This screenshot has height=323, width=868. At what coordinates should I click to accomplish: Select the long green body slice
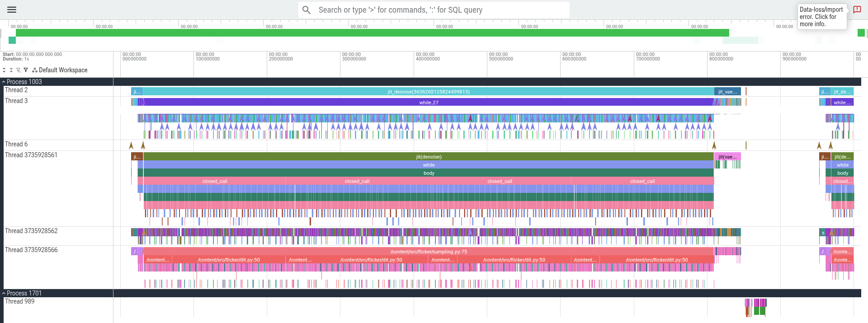click(x=429, y=173)
